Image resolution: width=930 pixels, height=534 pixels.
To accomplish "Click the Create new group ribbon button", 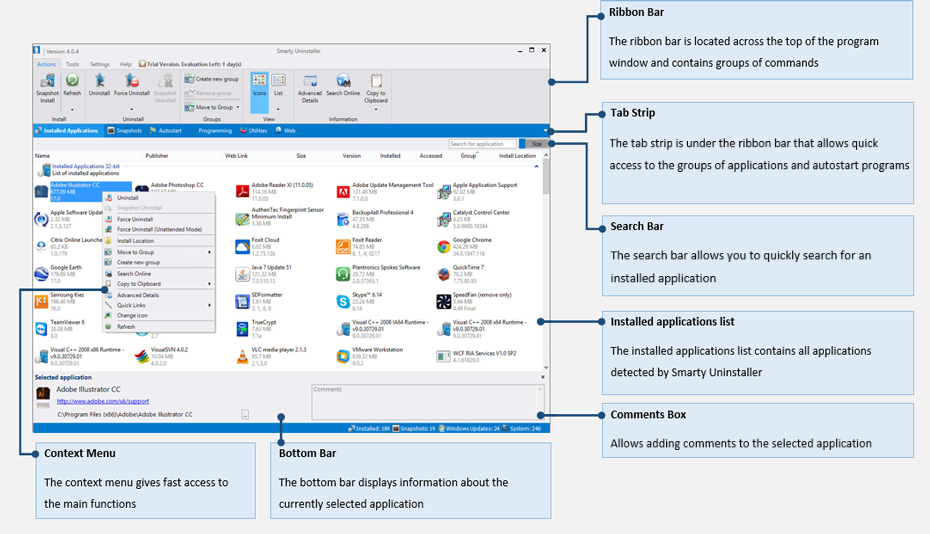I will tap(214, 78).
